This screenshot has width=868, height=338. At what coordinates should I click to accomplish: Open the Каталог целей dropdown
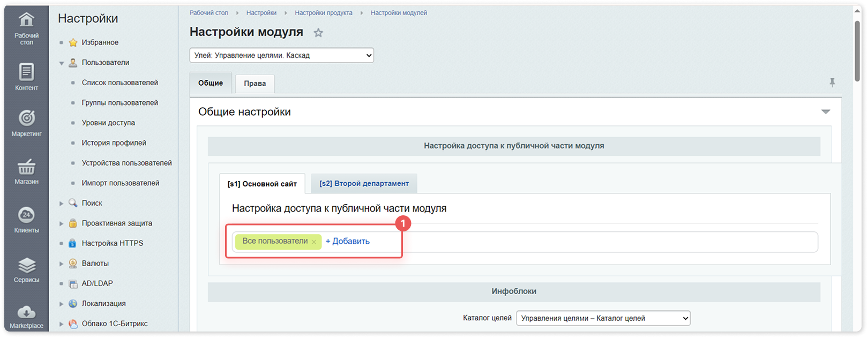(x=603, y=318)
